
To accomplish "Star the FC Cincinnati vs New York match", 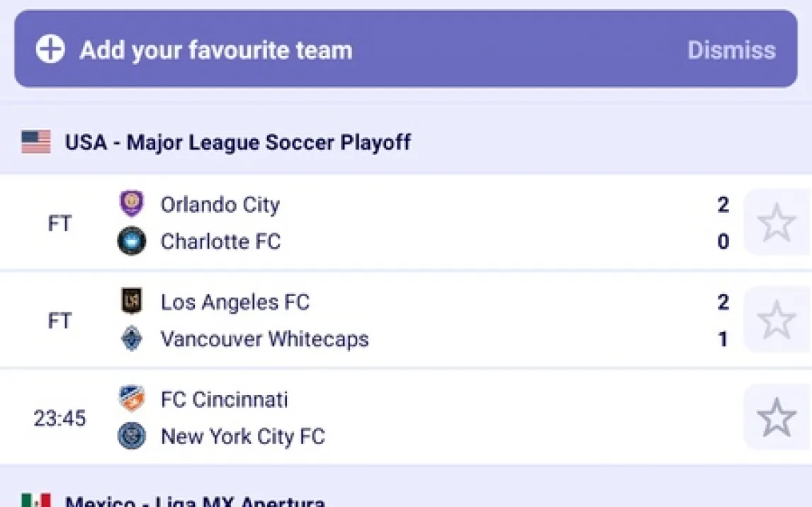I will click(x=777, y=417).
